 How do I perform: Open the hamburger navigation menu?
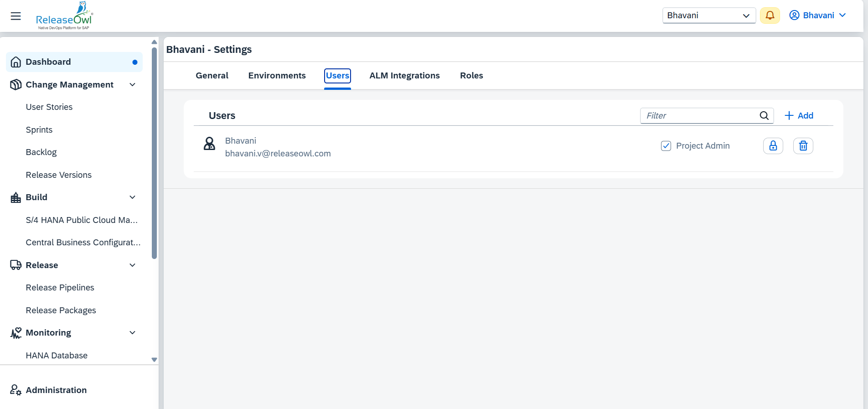[x=15, y=16]
